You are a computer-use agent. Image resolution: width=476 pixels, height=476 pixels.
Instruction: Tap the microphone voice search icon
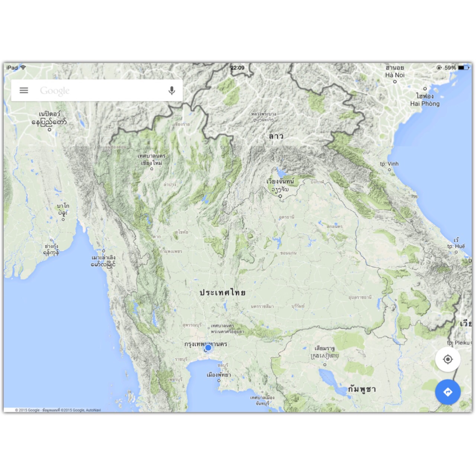click(171, 90)
